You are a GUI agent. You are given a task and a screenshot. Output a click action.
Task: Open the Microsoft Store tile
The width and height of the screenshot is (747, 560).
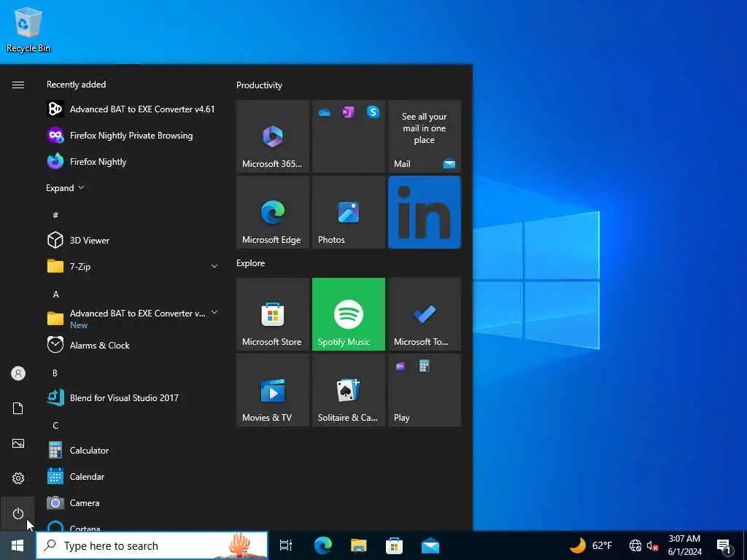(x=273, y=314)
